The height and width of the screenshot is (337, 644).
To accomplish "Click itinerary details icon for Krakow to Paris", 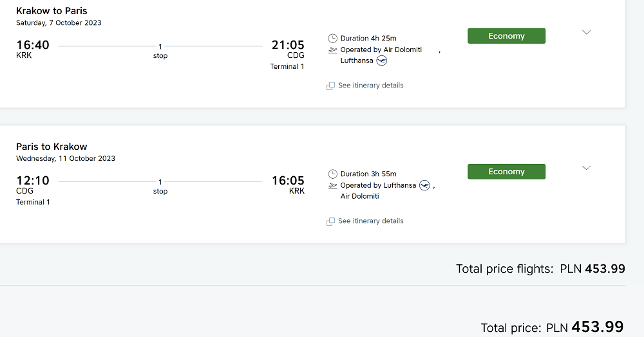I will click(x=330, y=86).
